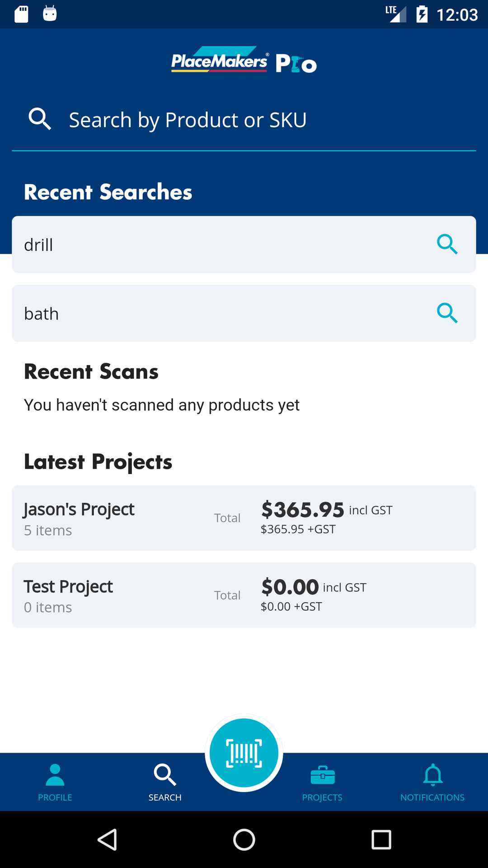Go to the Projects tab
The height and width of the screenshot is (868, 488).
tap(322, 782)
